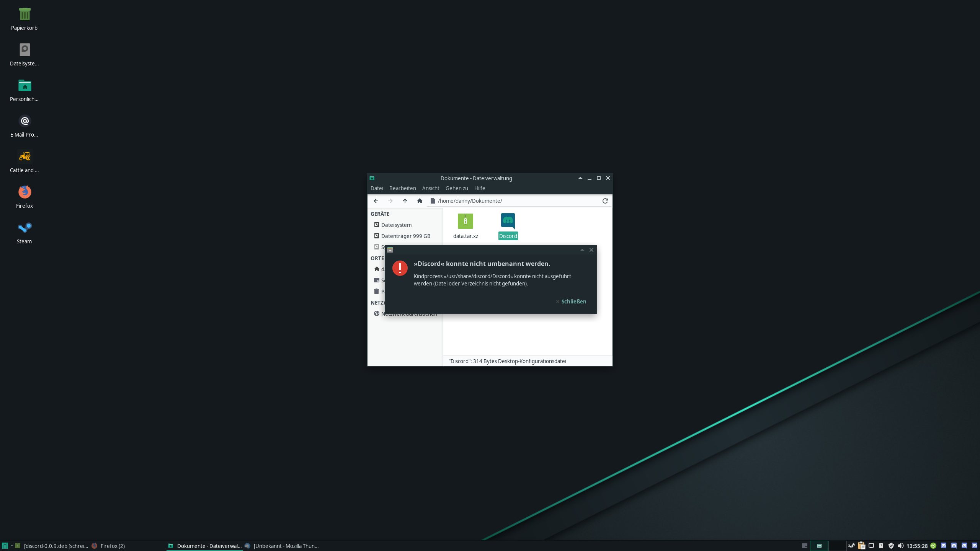Reload the current folder view
Image resolution: width=980 pixels, height=551 pixels.
tap(605, 201)
